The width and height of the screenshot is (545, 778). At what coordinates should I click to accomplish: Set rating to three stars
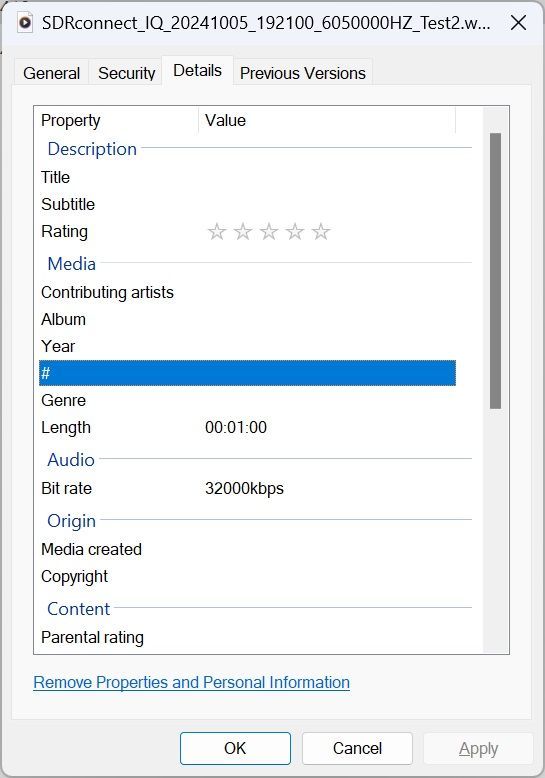269,232
